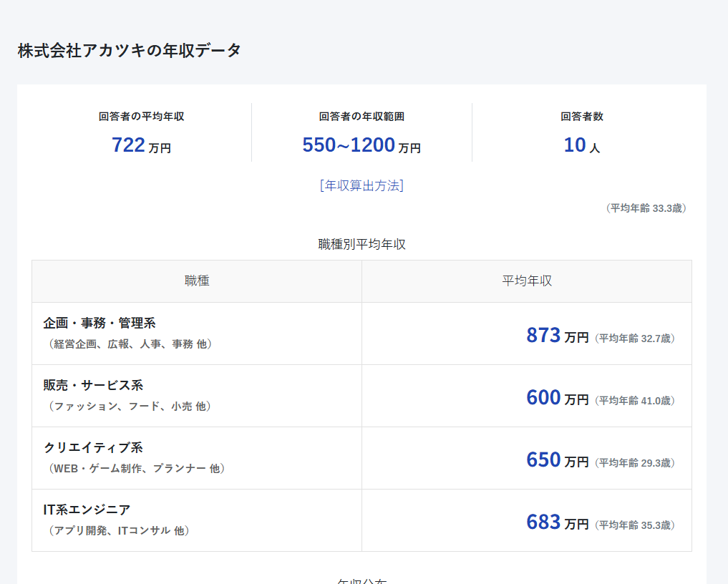Click the 10 人 respondents value

582,145
